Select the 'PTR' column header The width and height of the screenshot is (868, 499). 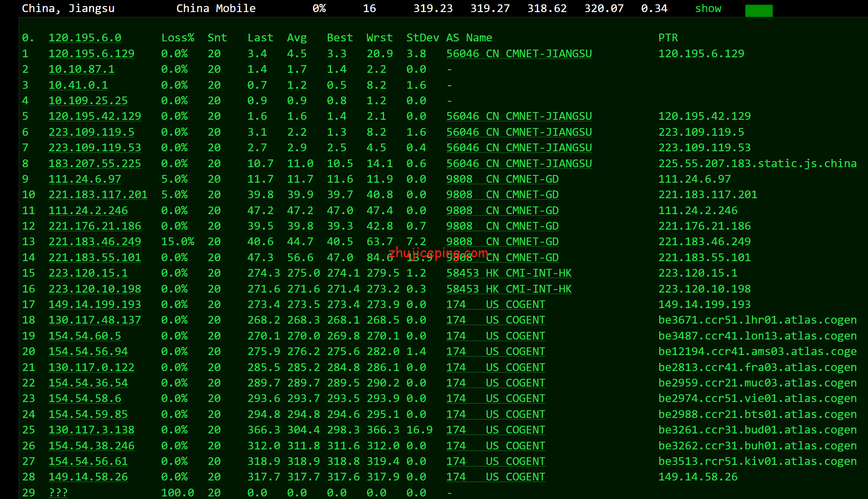668,38
